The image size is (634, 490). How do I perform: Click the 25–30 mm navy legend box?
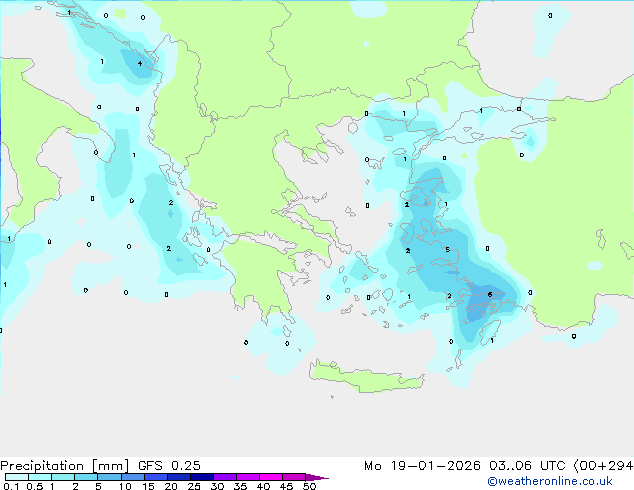click(202, 477)
